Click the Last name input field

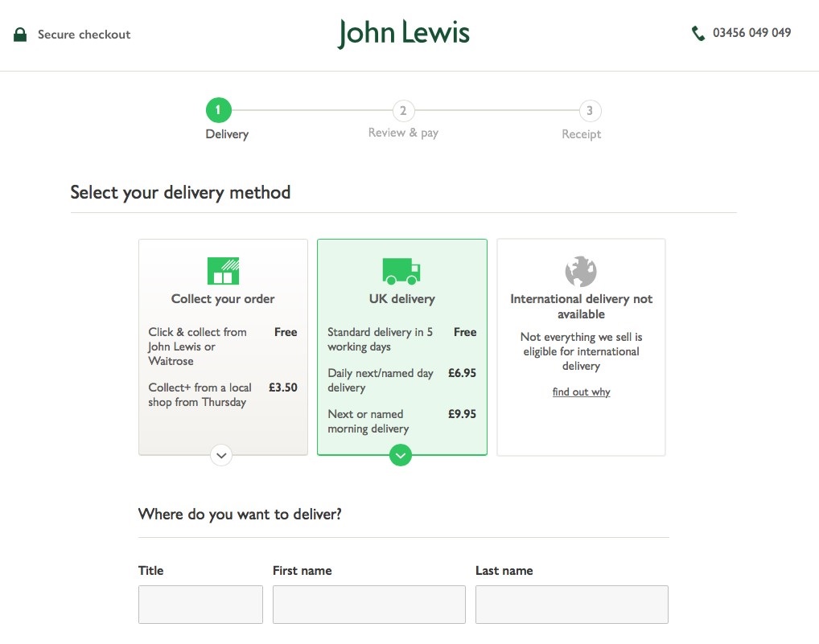pyautogui.click(x=572, y=605)
